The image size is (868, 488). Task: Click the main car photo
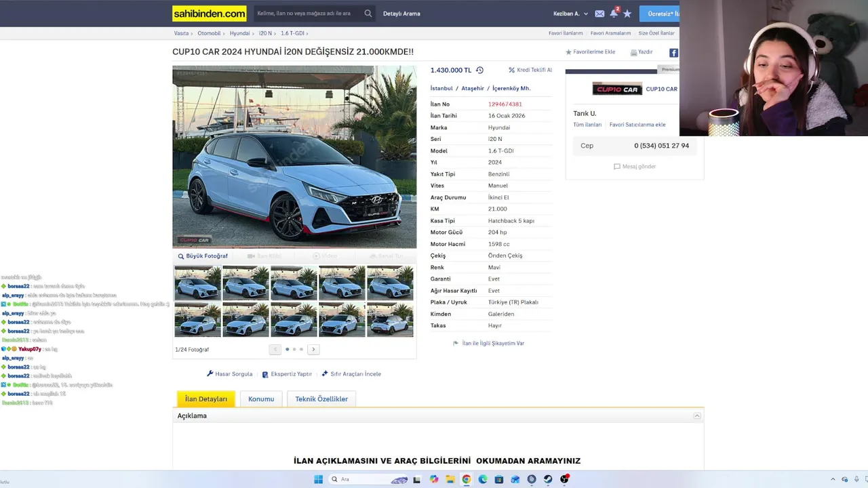[x=294, y=157]
